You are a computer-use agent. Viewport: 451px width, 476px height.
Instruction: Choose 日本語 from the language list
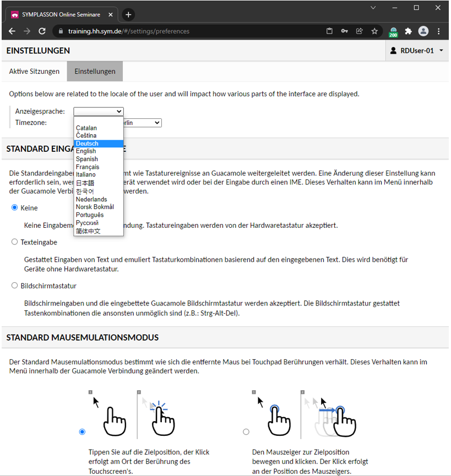tap(99, 183)
